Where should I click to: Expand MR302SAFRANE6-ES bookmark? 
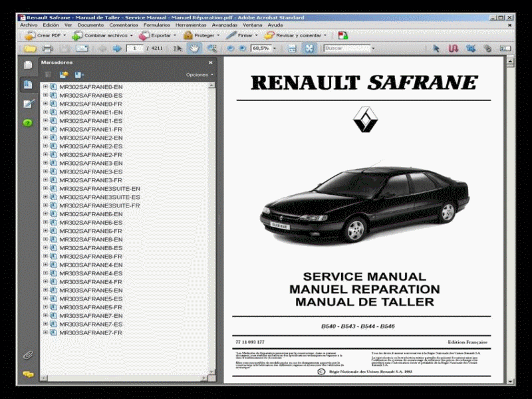45,222
